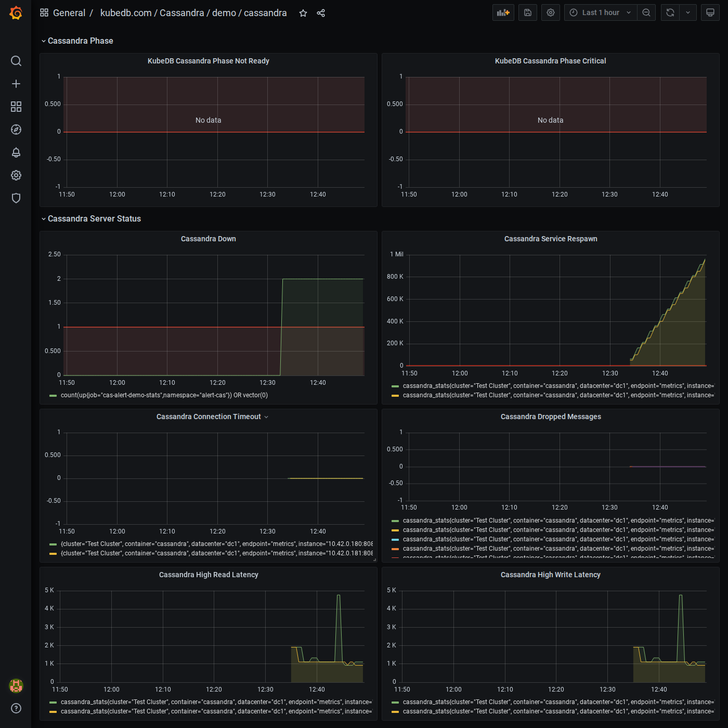Open the KubeDB Cassandra Phase Not Ready title
Viewport: 728px width, 728px height.
209,61
